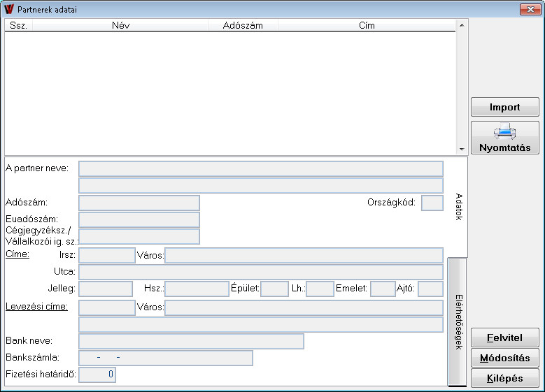Click the Hsz. input field
Image resolution: width=545 pixels, height=392 pixels.
(x=197, y=289)
